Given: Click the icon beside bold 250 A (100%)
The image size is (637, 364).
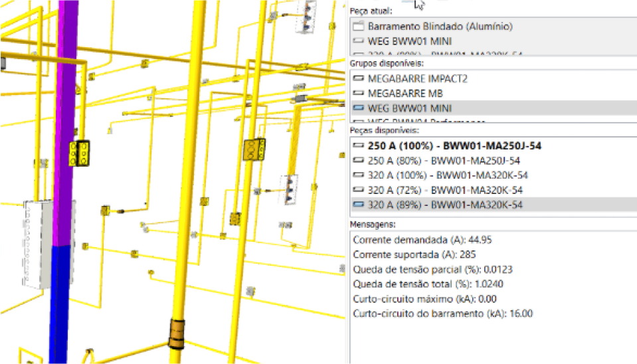Looking at the screenshot, I should (x=359, y=145).
